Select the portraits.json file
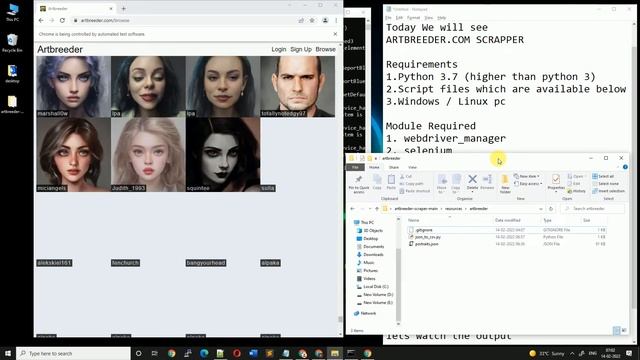Image resolution: width=640 pixels, height=360 pixels. coord(427,244)
